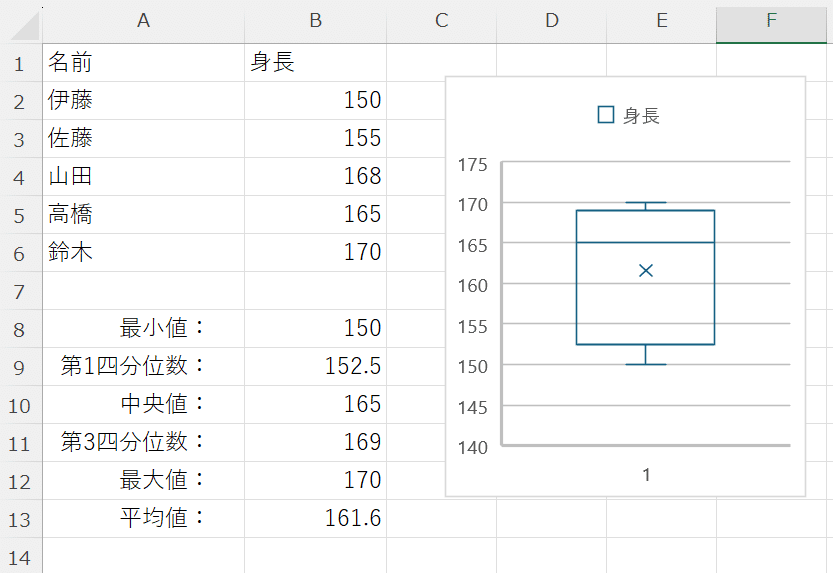Select the cell containing 高橋

pos(143,215)
